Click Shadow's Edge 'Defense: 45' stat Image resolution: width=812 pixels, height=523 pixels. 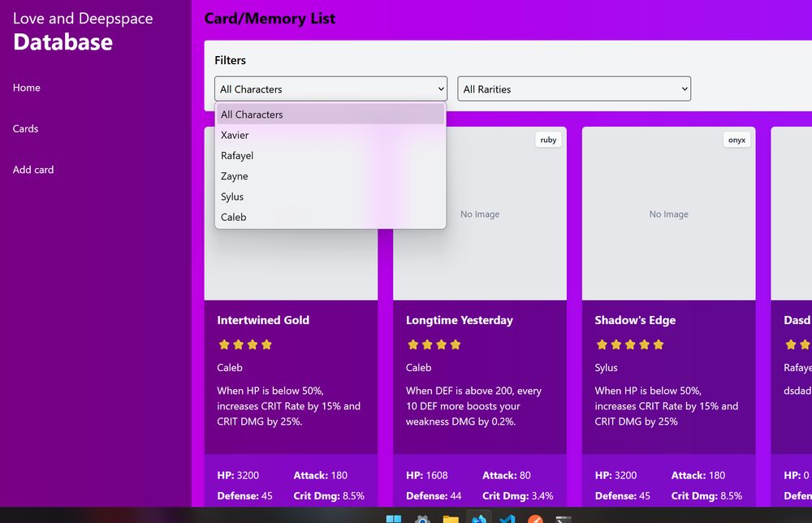tap(623, 496)
